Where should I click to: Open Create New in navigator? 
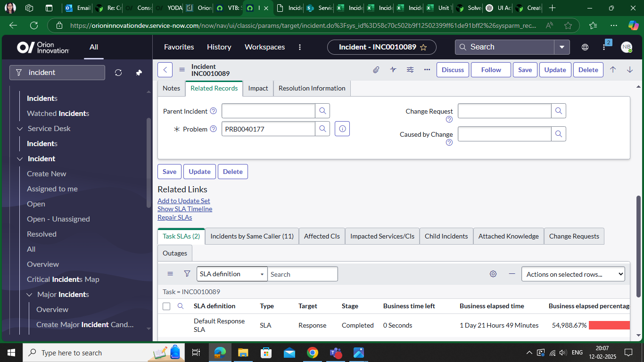click(47, 174)
